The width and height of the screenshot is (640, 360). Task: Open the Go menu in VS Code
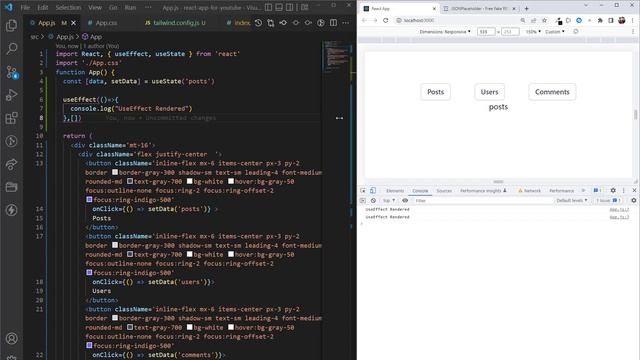113,7
